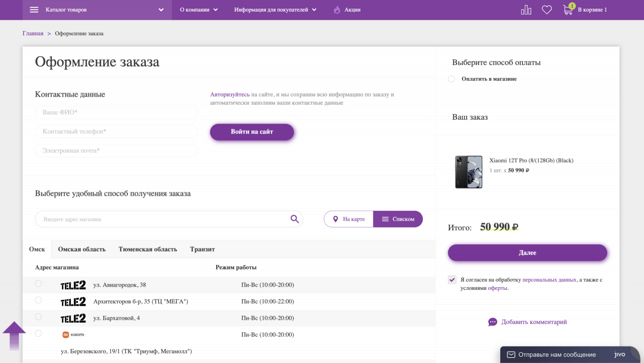Screen dimensions: 644x363
Task: Click the Далее button
Action: coord(527,253)
